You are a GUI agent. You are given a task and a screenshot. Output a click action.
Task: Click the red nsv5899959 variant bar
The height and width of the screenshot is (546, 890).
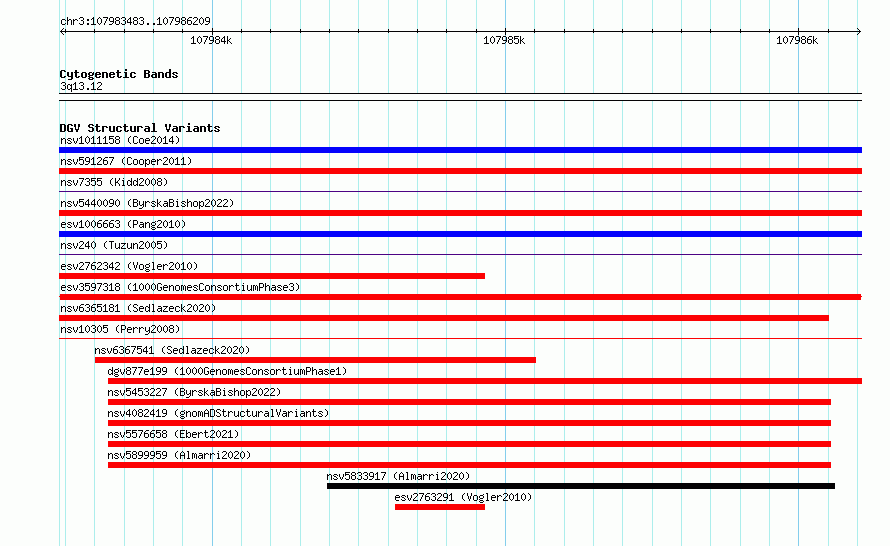[x=469, y=465]
